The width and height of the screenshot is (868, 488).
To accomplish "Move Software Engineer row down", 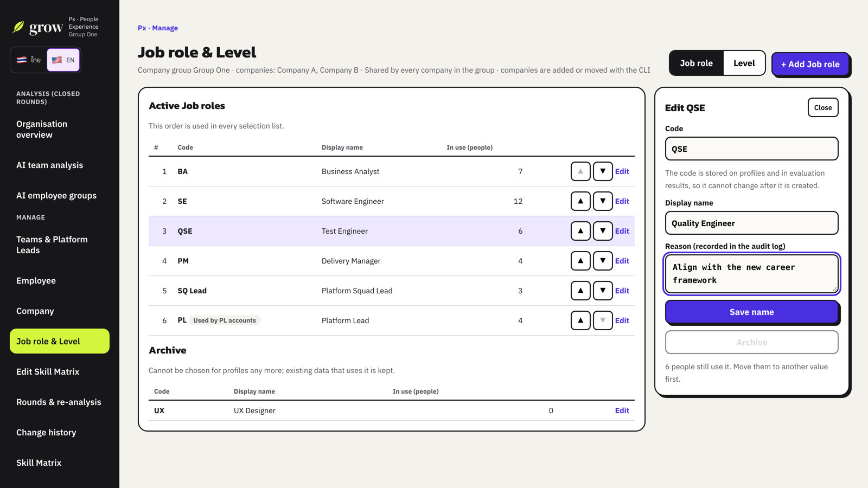I will point(603,201).
